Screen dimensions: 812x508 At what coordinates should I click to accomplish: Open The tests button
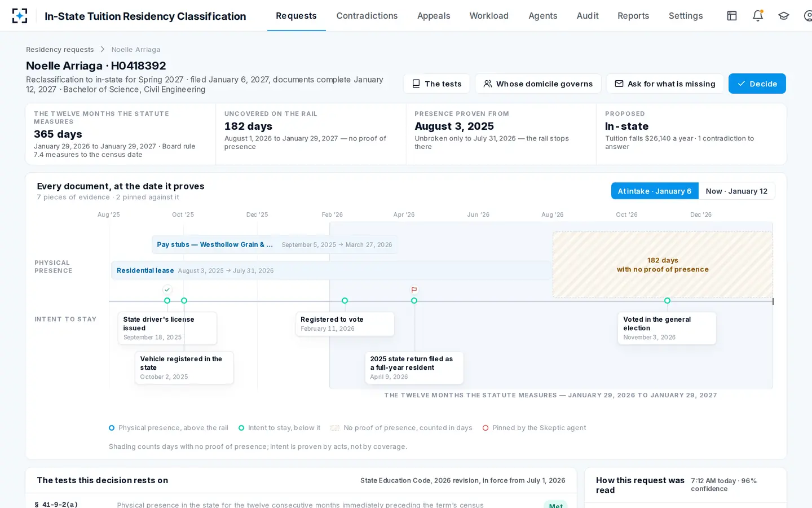(x=437, y=84)
